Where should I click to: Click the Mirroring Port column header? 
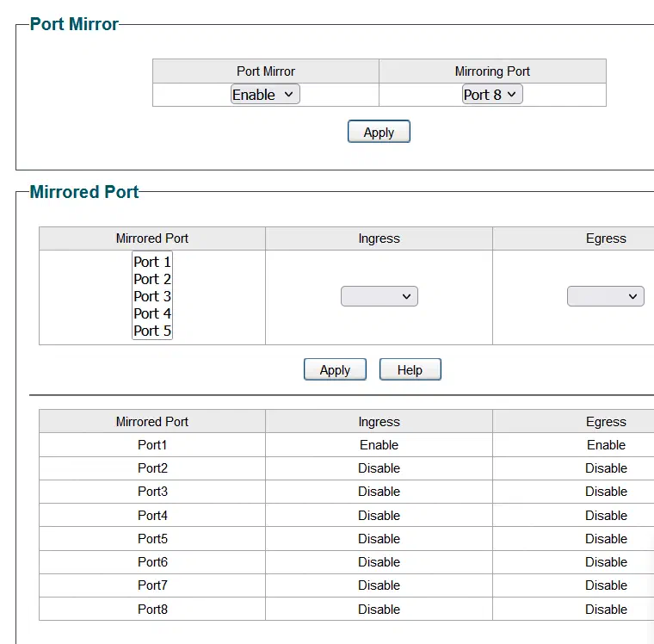click(x=492, y=71)
